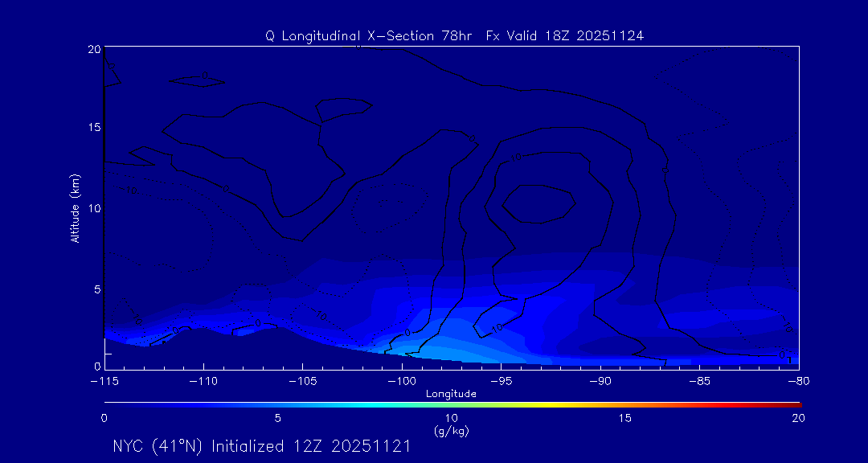Click the 'Fx Valid 18Z 20251124' text in title
The height and width of the screenshot is (463, 868).
565,36
